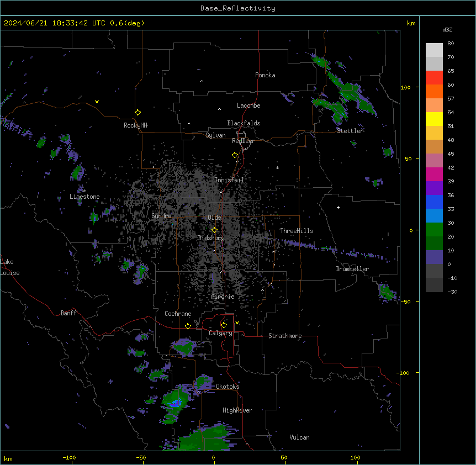Click the dBZ legend heading
The height and width of the screenshot is (465, 476).
[447, 30]
